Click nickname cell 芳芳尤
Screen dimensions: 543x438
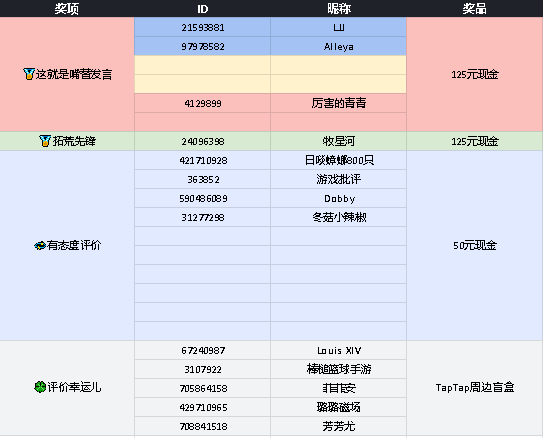pyautogui.click(x=339, y=426)
